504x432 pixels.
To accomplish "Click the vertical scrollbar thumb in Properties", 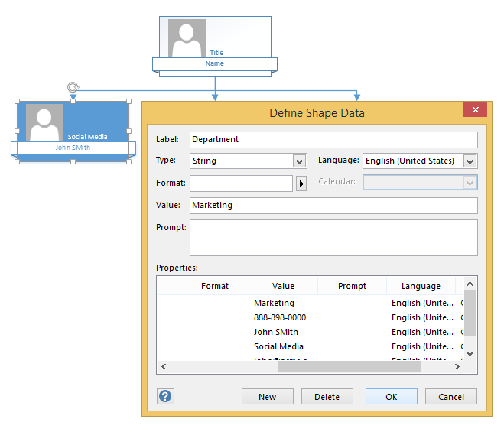I will coord(470,313).
